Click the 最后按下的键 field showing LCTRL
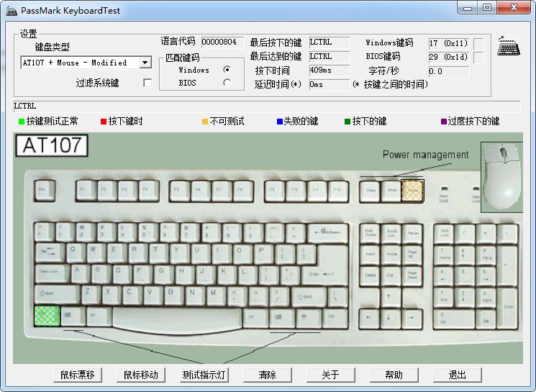Viewport: 536px width, 392px height. click(x=330, y=42)
